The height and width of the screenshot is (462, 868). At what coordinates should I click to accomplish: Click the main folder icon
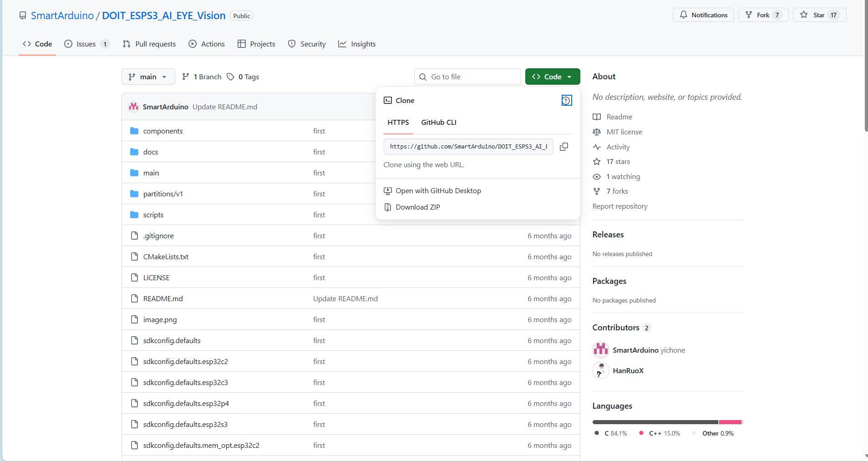pos(134,173)
